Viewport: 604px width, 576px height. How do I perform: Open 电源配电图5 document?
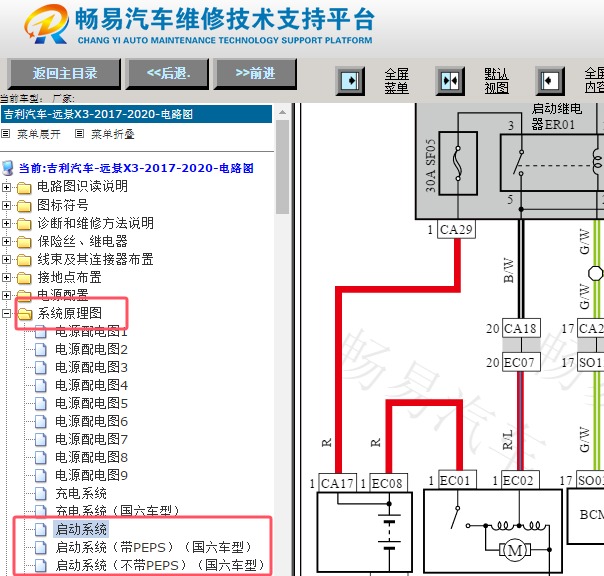pos(91,403)
